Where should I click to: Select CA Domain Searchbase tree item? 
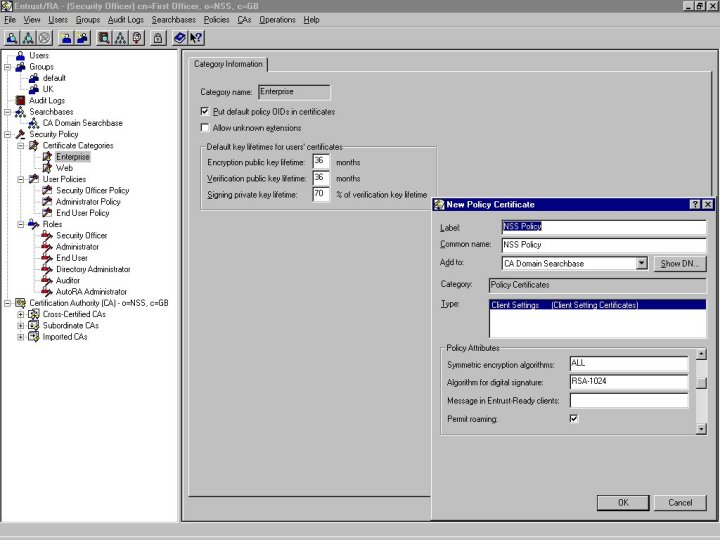pos(83,123)
